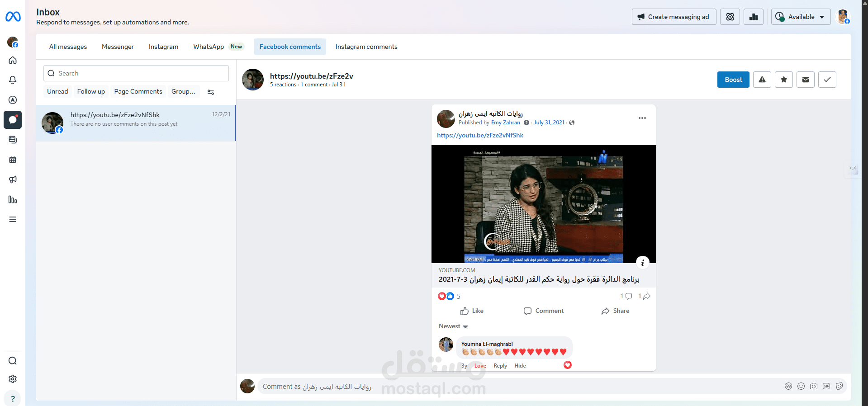Screen dimensions: 868x406
Task: Switch to All messages tab
Action: (68, 47)
